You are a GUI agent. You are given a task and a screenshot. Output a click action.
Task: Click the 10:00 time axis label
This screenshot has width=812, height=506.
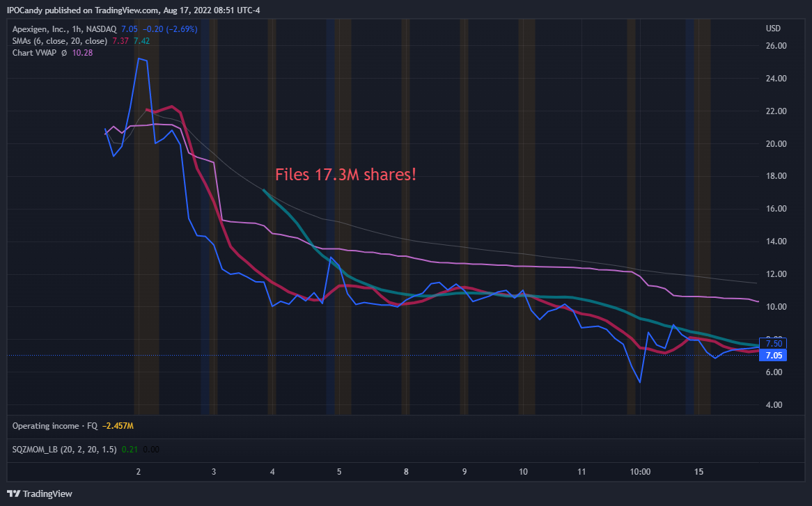[x=640, y=472]
